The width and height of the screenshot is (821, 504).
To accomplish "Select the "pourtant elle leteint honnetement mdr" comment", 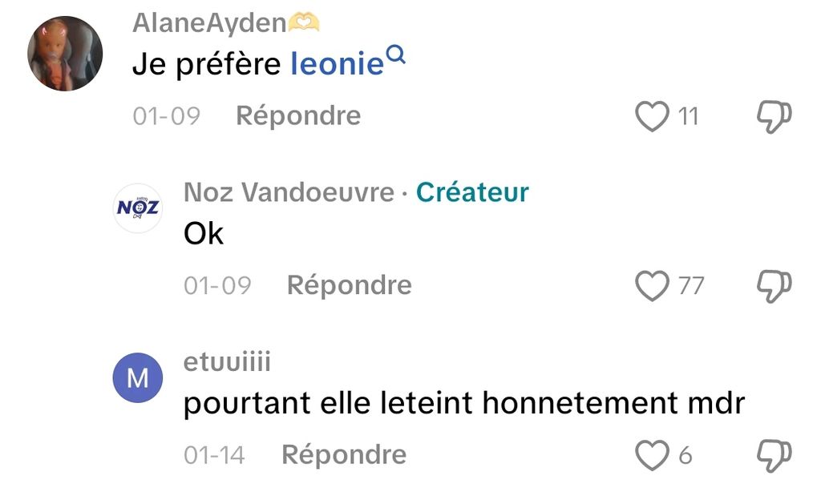I will (464, 404).
